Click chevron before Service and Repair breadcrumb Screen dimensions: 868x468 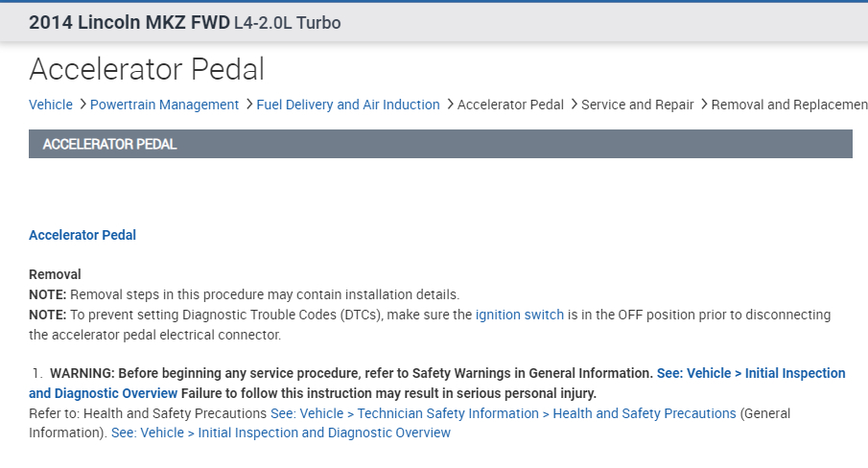tap(574, 105)
